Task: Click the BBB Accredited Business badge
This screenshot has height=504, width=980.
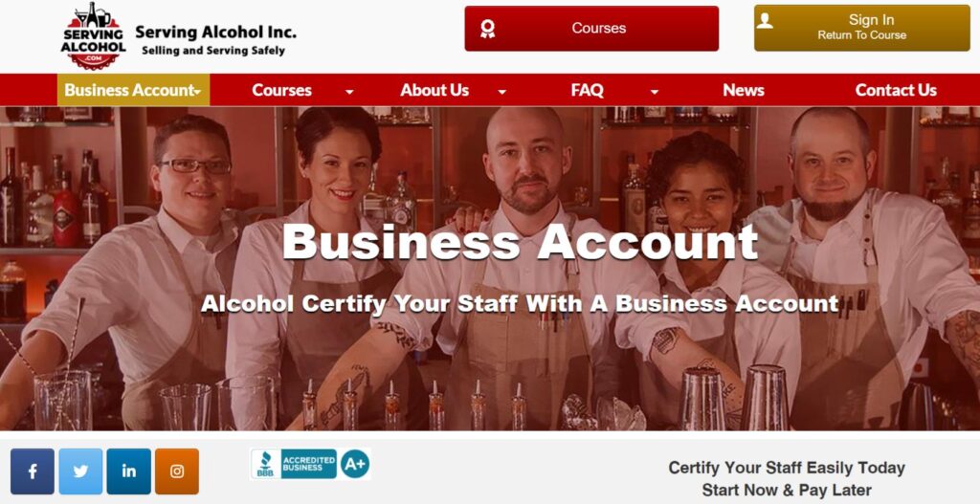Action: pyautogui.click(x=294, y=464)
